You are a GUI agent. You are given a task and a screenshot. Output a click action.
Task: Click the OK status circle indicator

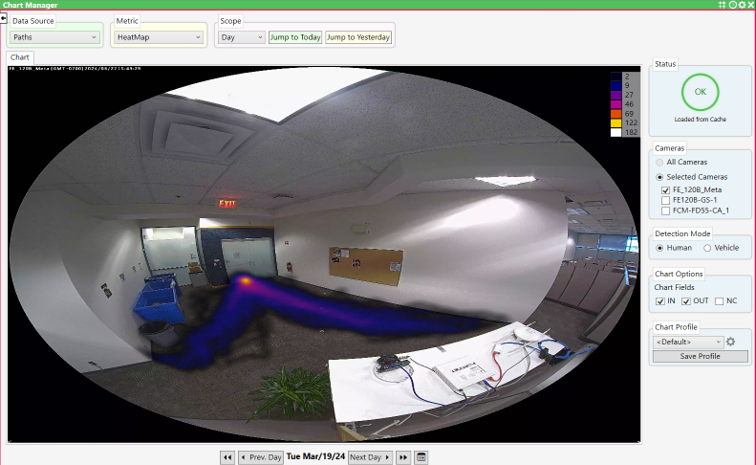(700, 92)
